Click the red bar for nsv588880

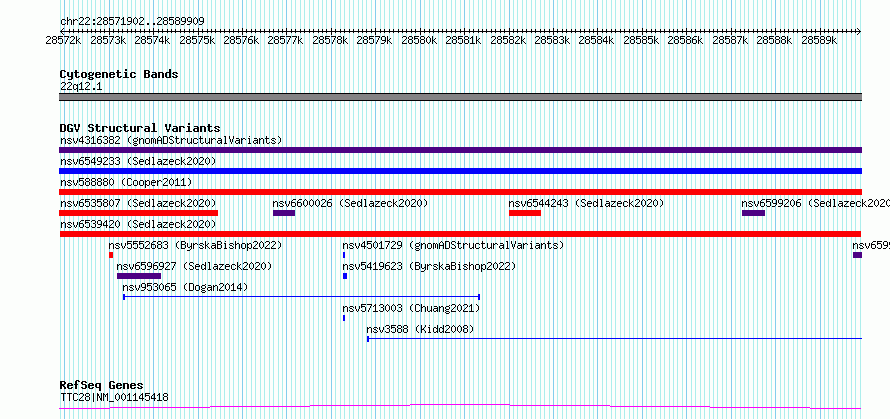[x=460, y=192]
